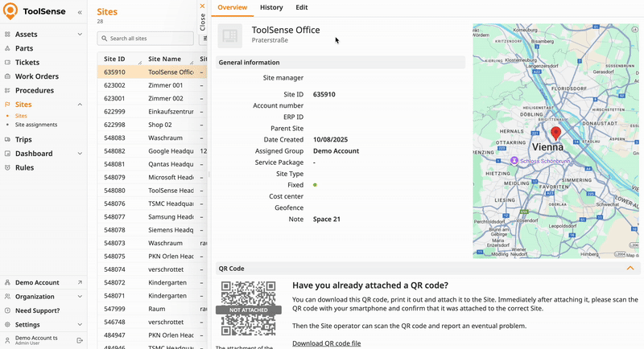Viewport: 644px width, 349px height.
Task: Expand the Organization menu chevron
Action: point(80,297)
